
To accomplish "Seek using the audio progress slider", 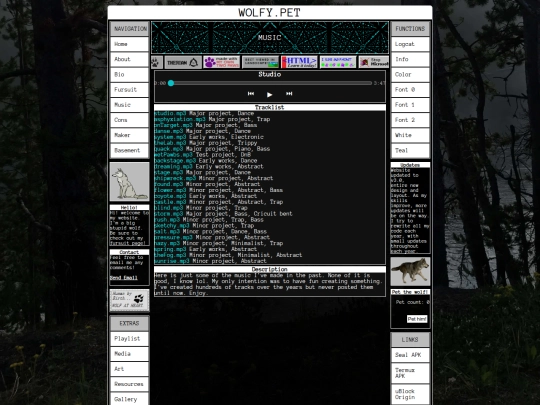I will (x=270, y=83).
